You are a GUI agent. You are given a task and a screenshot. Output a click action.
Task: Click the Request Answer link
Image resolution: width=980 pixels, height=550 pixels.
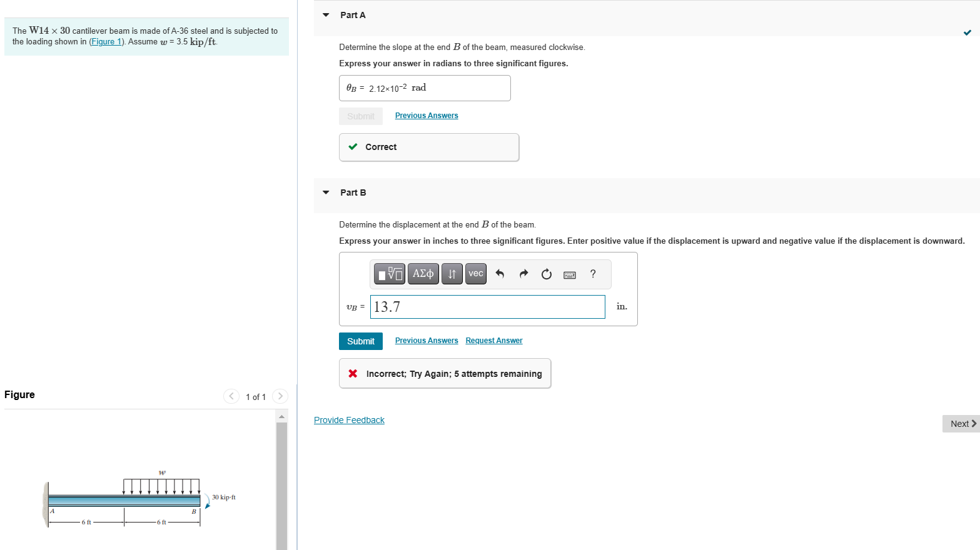494,341
